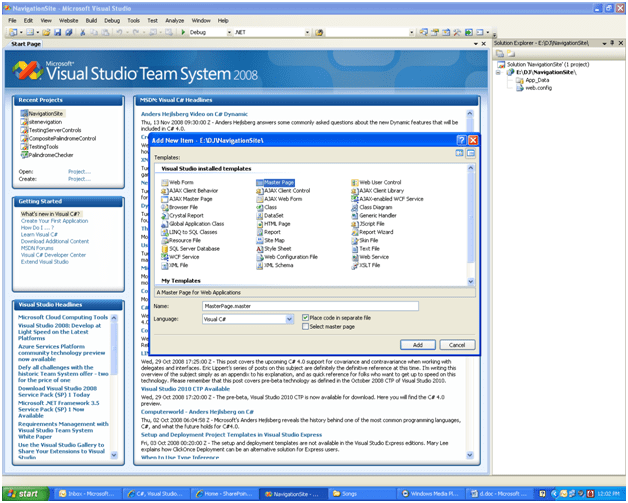Choose the Crystal Report template
This screenshot has height=503, width=628.
point(186,215)
